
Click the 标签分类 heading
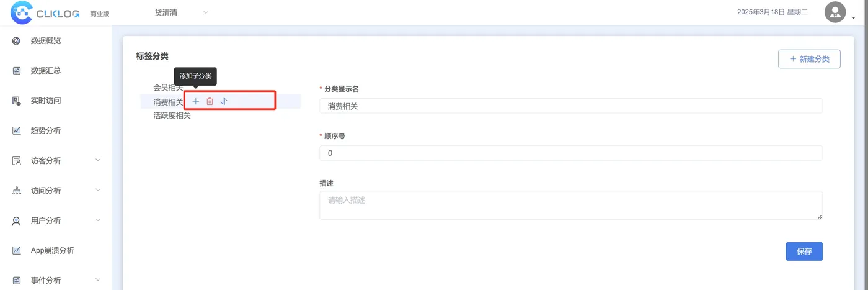click(x=153, y=56)
